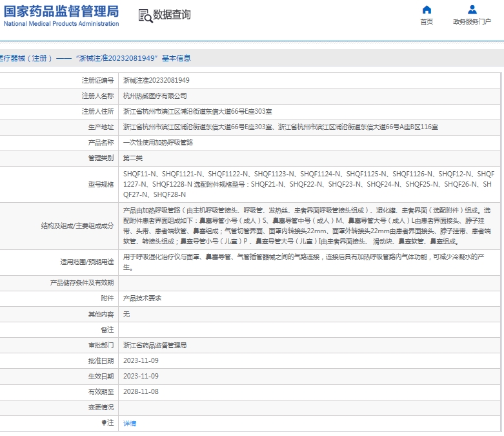Image resolution: width=504 pixels, height=436 pixels.
Task: Click the 批准日期 value 2023-11-09
Action: point(141,360)
